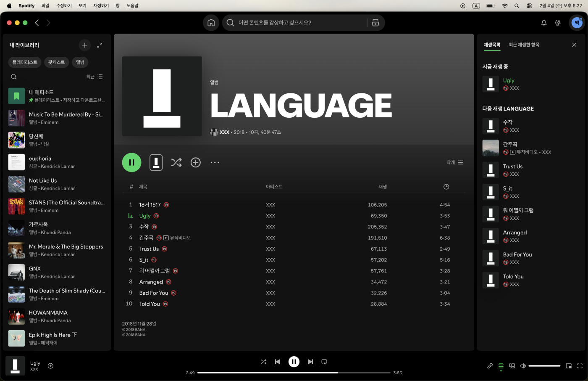Open the connect to device icon
This screenshot has width=588, height=381.
coord(512,366)
